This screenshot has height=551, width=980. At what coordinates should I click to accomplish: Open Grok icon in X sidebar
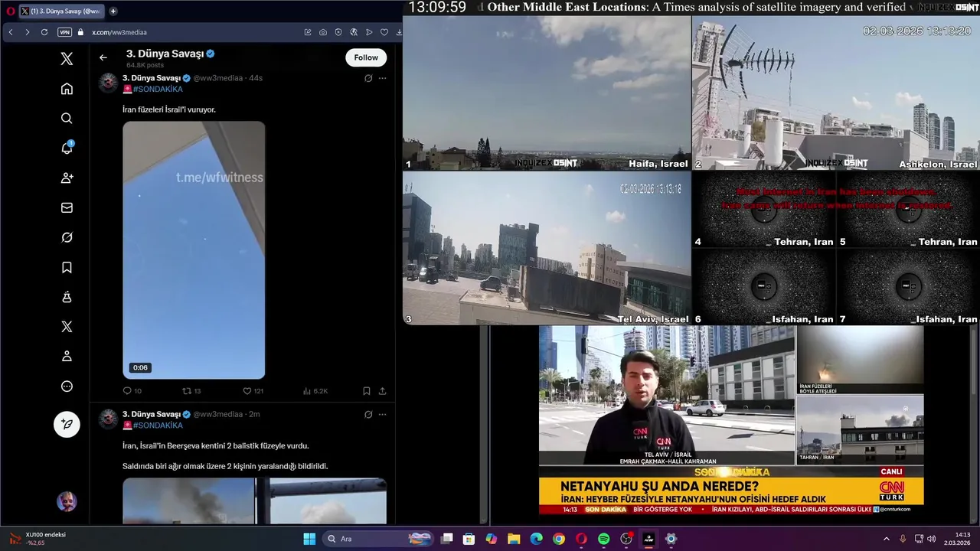(67, 237)
